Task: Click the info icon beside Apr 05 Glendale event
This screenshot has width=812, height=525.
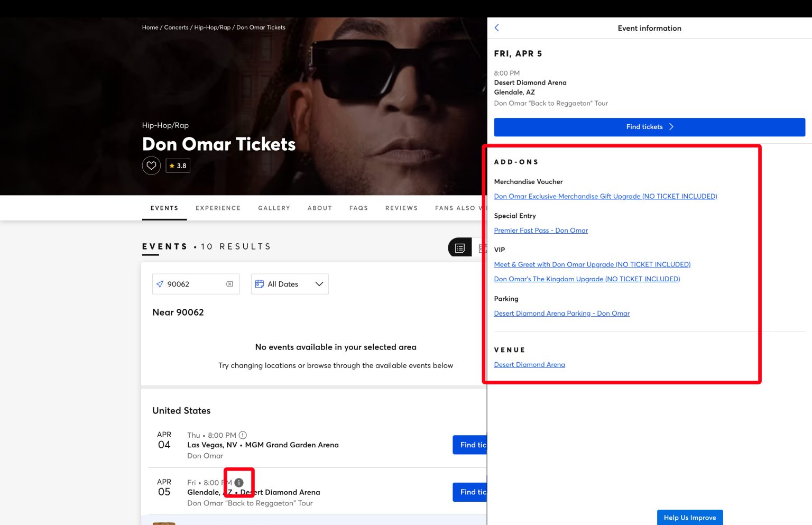Action: click(239, 482)
